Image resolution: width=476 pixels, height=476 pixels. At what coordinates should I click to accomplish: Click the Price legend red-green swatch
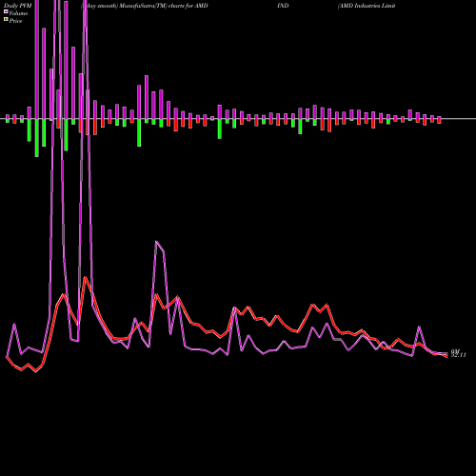[6, 20]
